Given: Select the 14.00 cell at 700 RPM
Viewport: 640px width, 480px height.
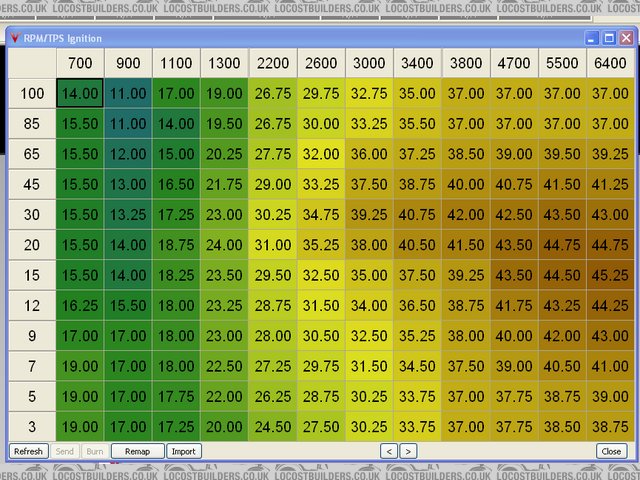Looking at the screenshot, I should coord(80,94).
